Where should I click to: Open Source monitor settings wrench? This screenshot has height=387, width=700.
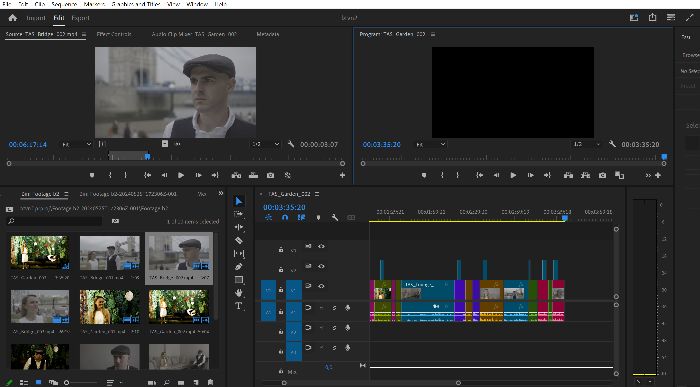coord(291,144)
